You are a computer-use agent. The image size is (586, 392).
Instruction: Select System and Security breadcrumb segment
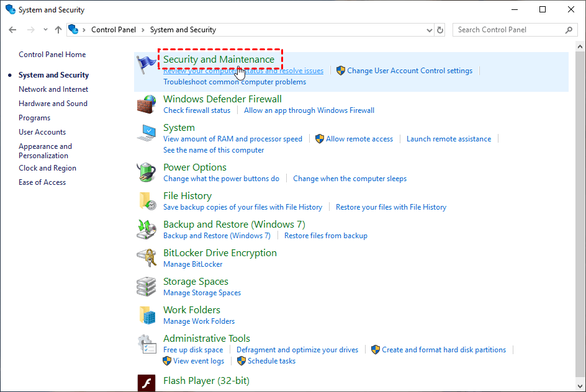coord(183,30)
